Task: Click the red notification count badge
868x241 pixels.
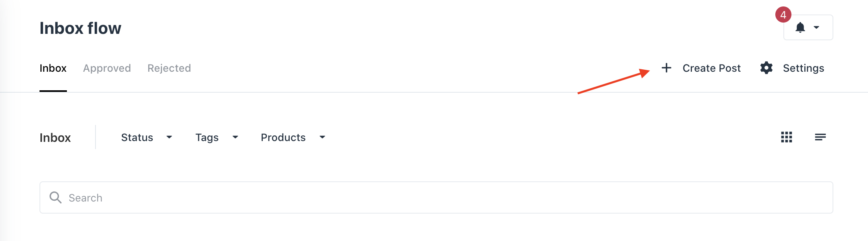Action: [x=783, y=15]
